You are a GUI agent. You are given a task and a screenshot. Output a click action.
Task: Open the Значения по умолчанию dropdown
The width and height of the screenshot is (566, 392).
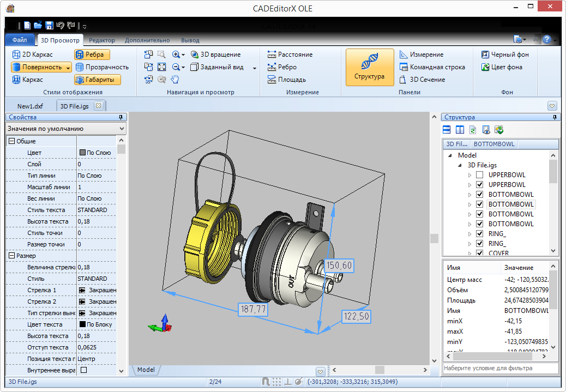[121, 128]
